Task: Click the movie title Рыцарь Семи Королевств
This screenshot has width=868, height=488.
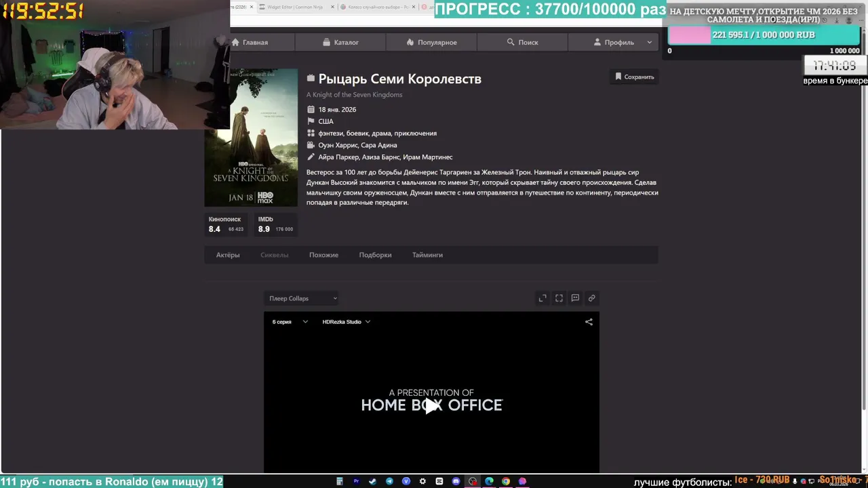Action: click(400, 79)
